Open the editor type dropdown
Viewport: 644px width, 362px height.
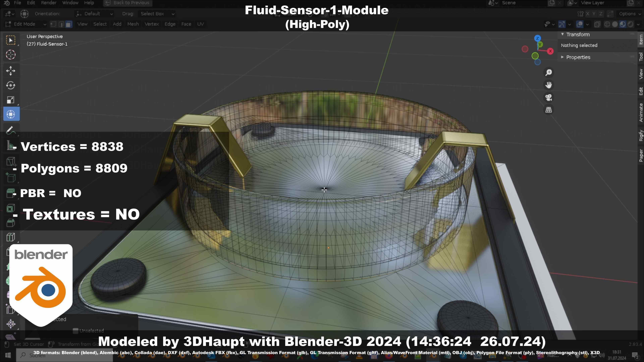(x=10, y=14)
